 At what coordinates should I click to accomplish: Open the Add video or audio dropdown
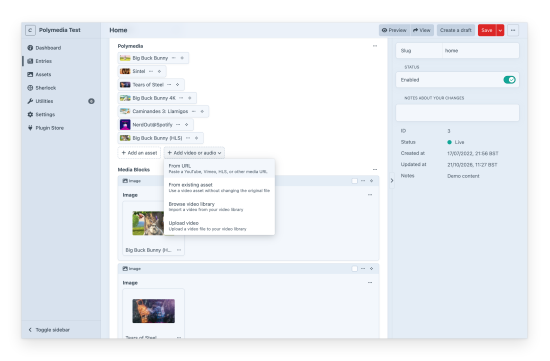[x=194, y=153]
